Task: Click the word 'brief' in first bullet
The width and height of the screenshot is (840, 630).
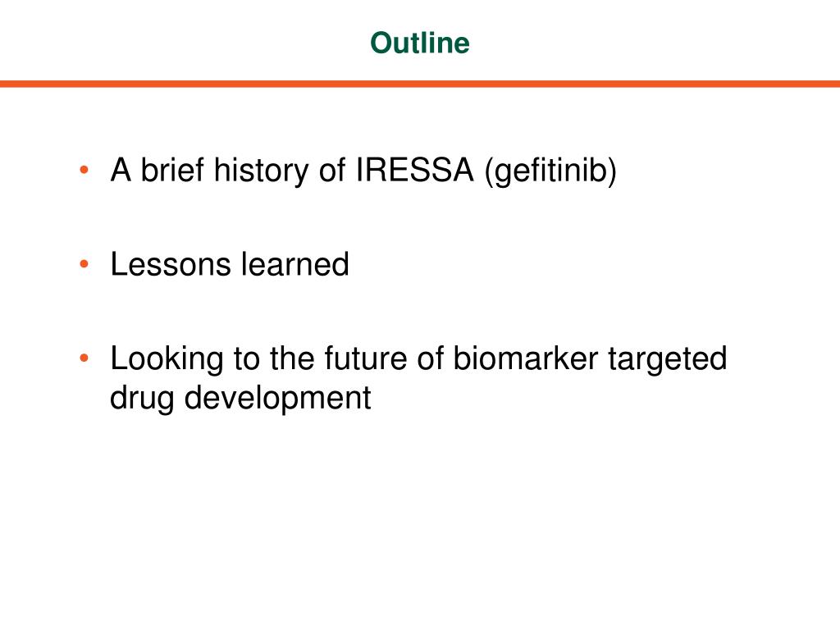Action: click(172, 170)
